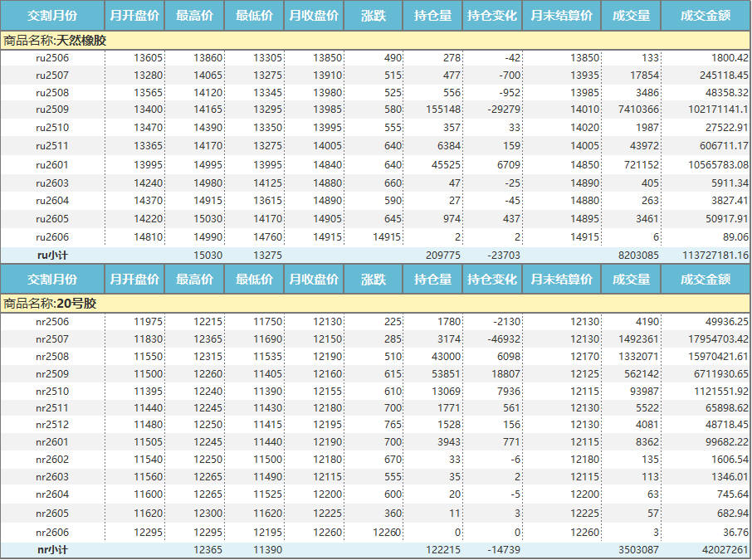This screenshot has width=752, height=560.
Task: Click the nr小计 subtotal label
Action: point(52,550)
